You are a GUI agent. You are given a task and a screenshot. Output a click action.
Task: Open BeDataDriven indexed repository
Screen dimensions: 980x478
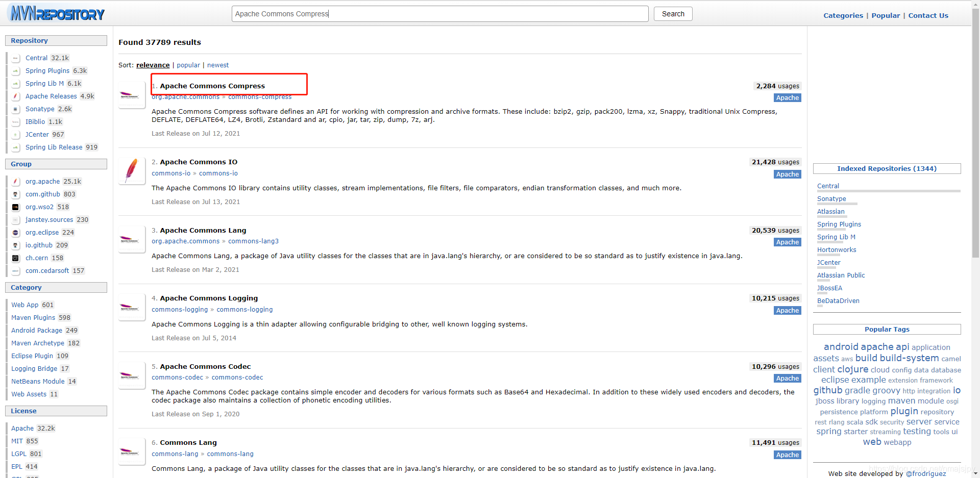pyautogui.click(x=838, y=301)
